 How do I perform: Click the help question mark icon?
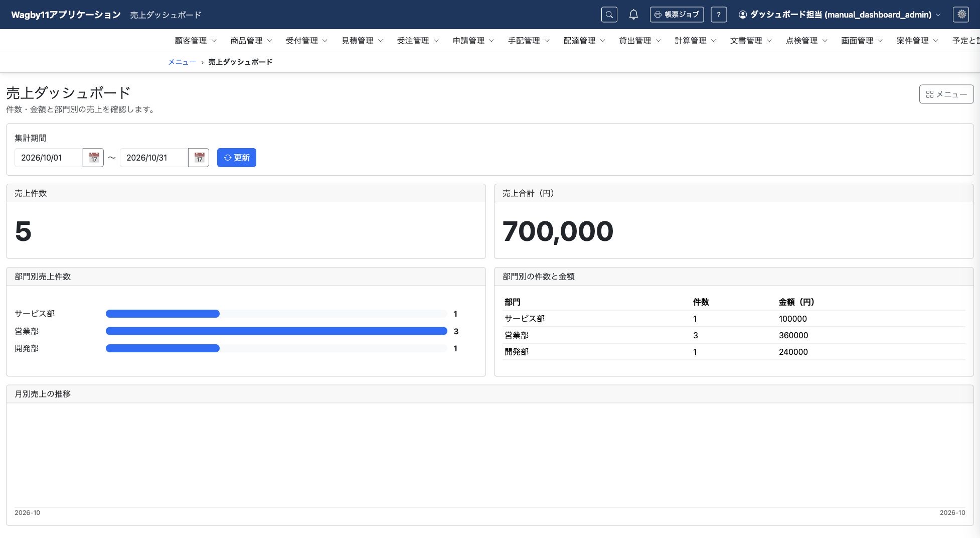click(x=719, y=15)
